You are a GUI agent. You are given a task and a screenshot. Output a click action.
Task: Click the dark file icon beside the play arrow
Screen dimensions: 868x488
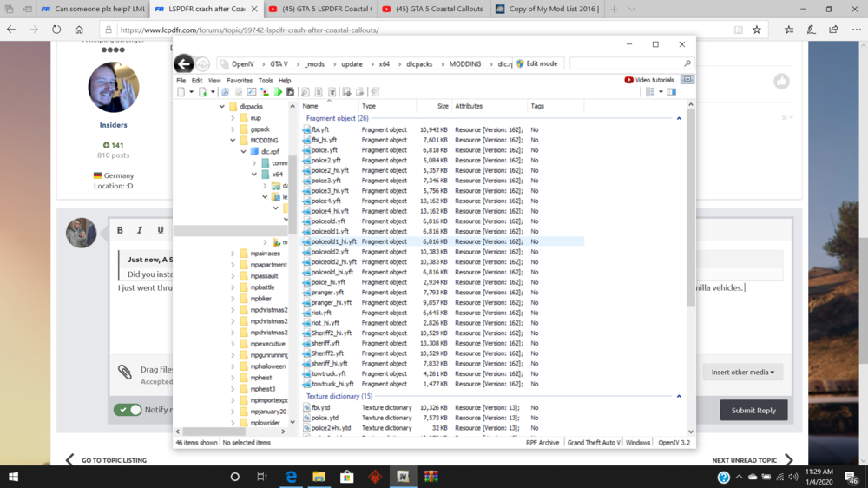(x=290, y=92)
